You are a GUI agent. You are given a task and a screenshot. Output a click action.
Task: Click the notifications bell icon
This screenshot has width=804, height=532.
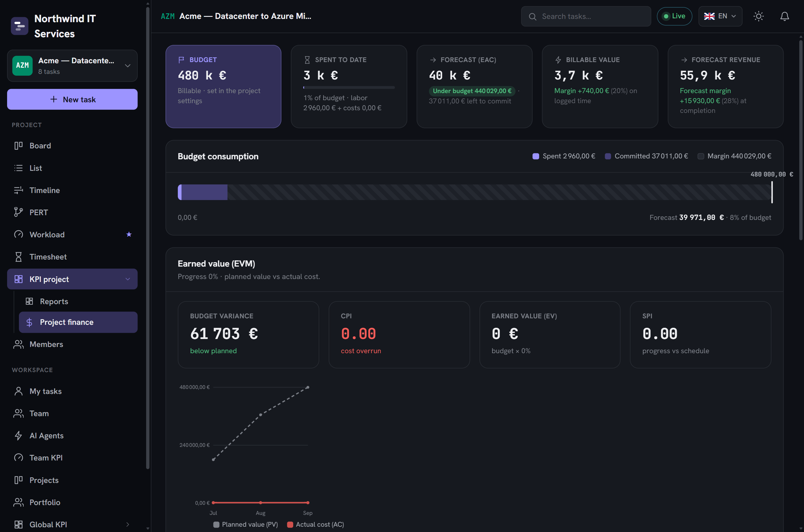tap(784, 16)
